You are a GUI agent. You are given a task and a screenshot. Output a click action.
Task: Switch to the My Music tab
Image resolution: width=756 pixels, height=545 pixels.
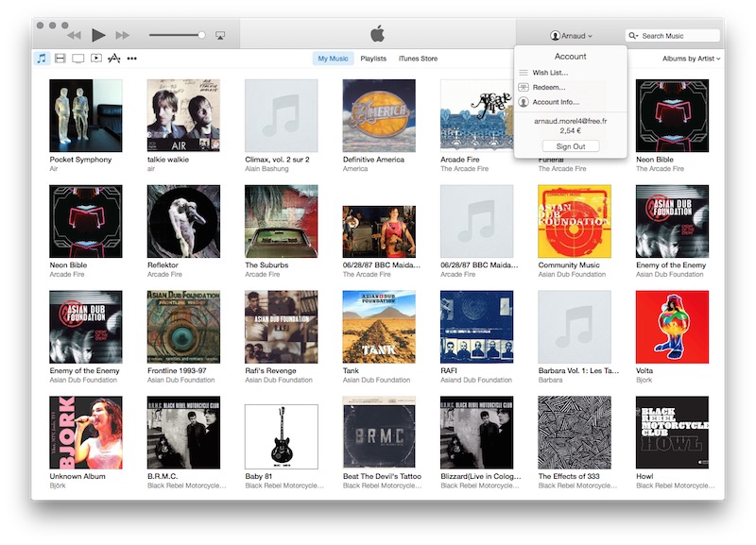(x=333, y=59)
